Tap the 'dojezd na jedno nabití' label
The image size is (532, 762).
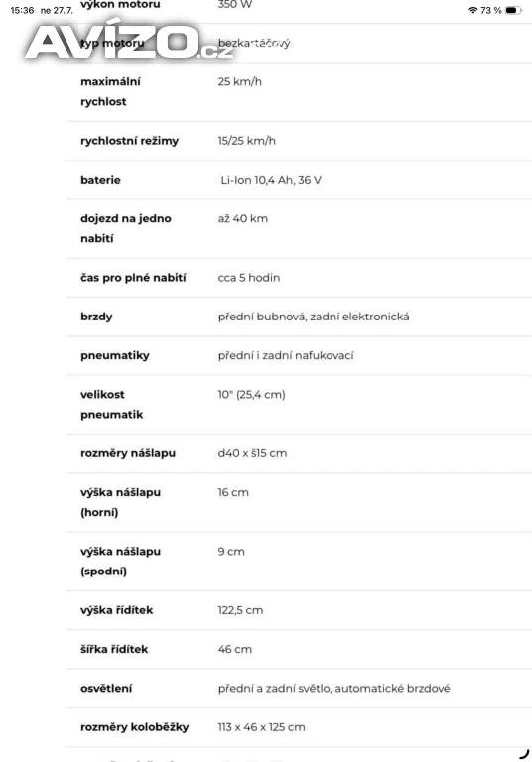point(126,228)
